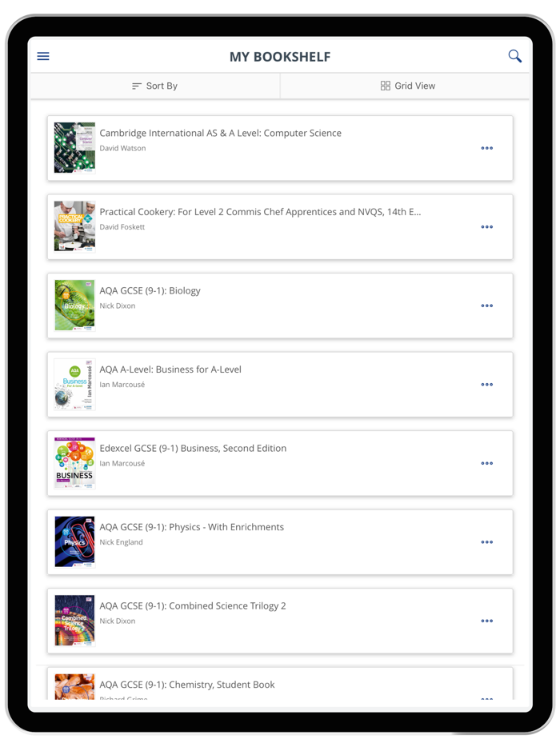Open options for Combined Science Trilogy 2
This screenshot has width=560, height=747.
tap(487, 621)
